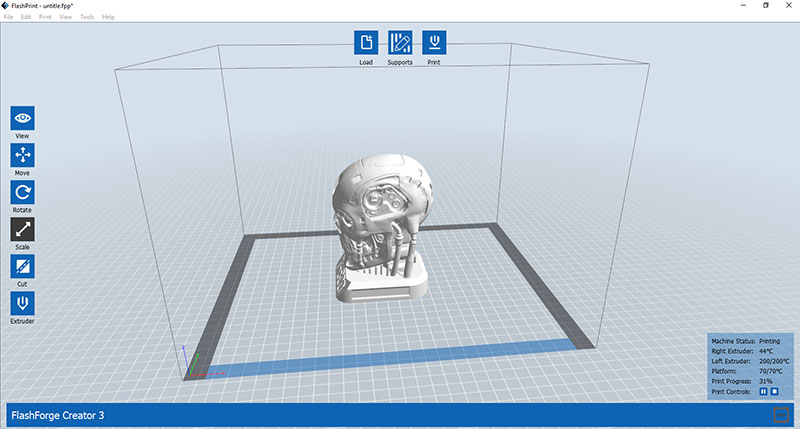Minimize the FlashPrint window
800x429 pixels.
click(x=743, y=5)
